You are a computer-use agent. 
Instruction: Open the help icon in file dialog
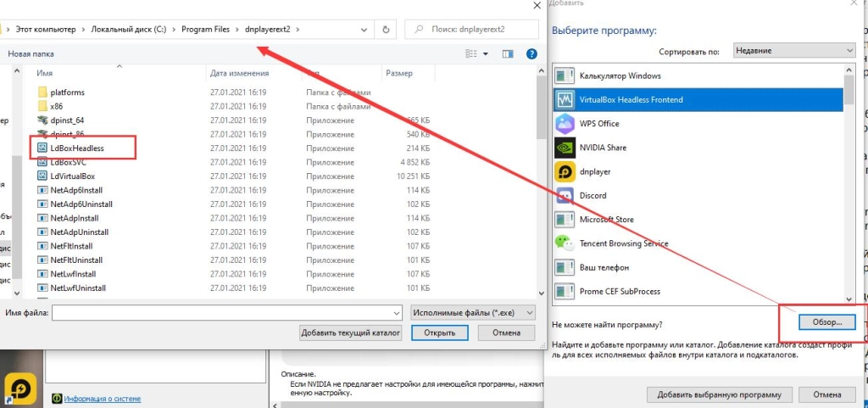pyautogui.click(x=531, y=53)
